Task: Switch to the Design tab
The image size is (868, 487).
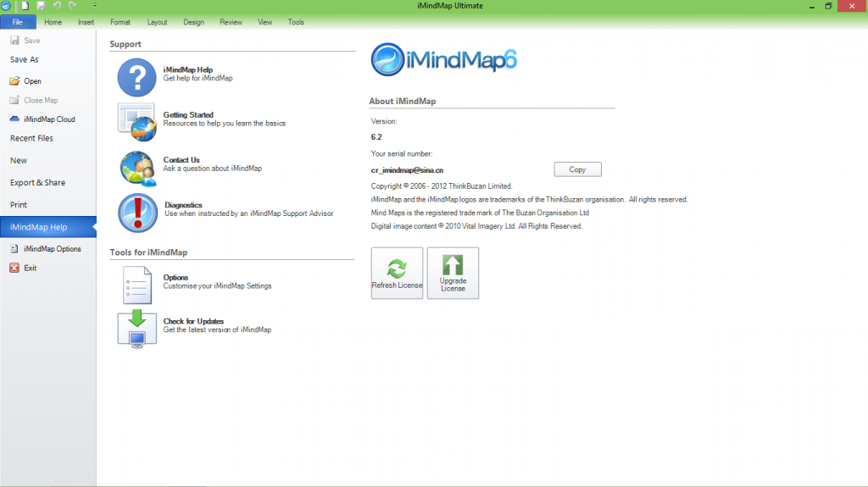Action: (x=194, y=22)
